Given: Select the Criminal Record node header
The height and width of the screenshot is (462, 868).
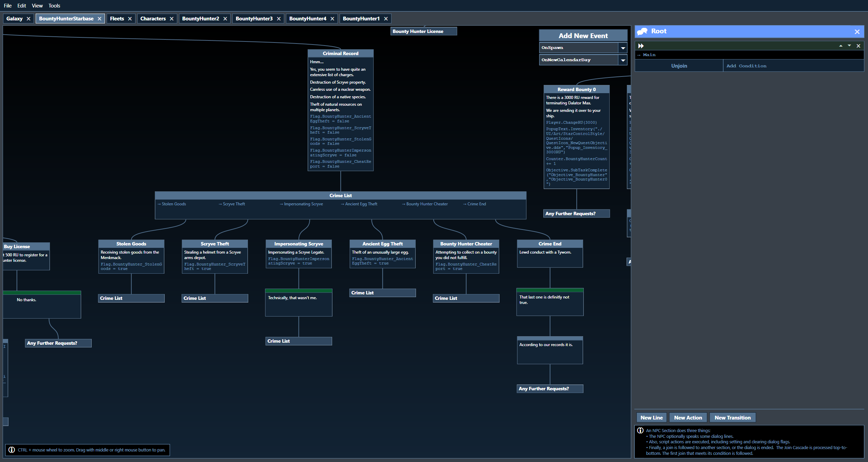Looking at the screenshot, I should (x=340, y=53).
